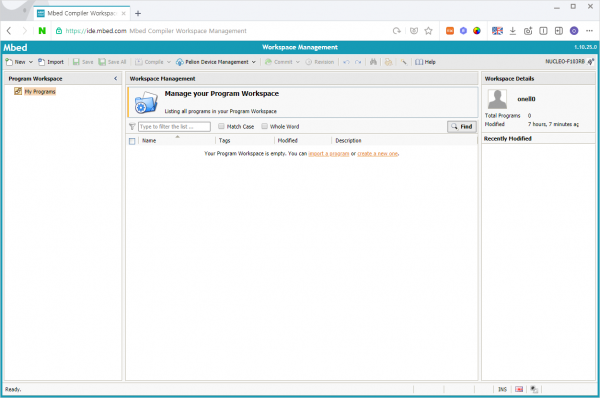Enable the Whole Word checkbox

pyautogui.click(x=264, y=126)
